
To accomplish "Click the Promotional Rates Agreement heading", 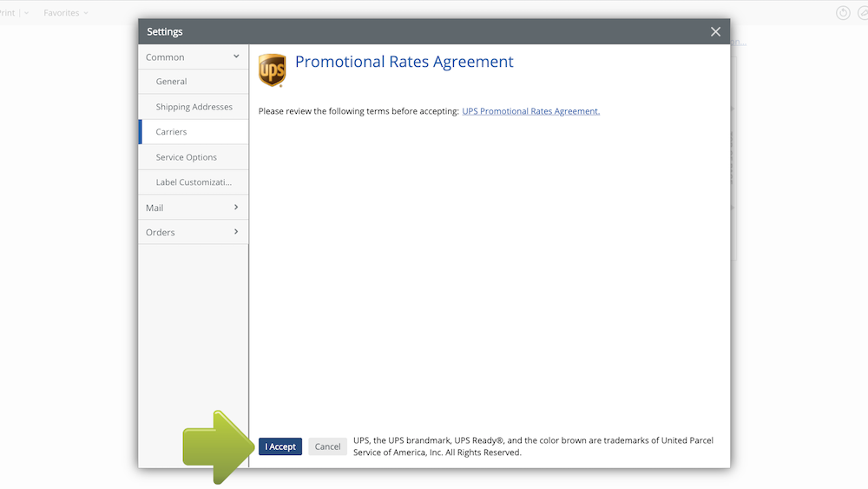I will coord(404,63).
